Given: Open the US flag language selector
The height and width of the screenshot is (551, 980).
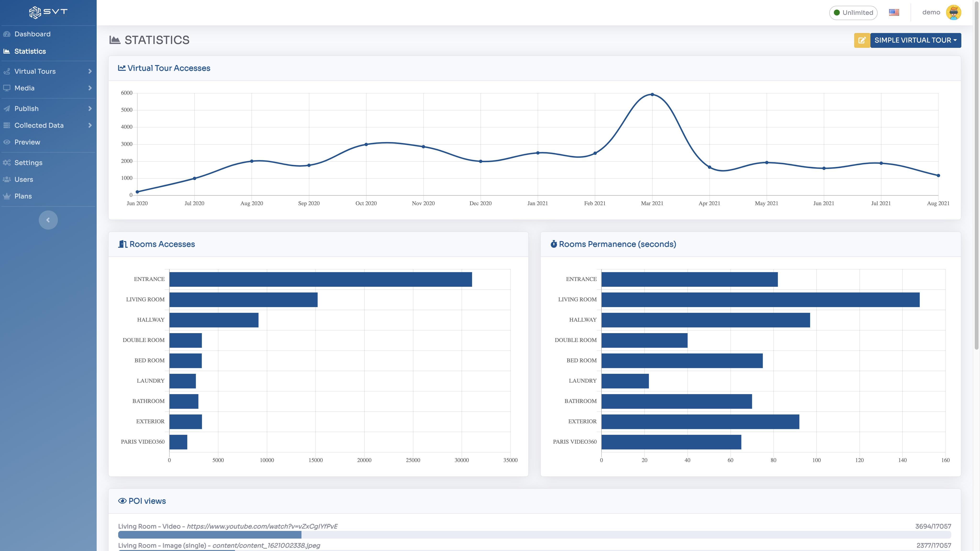Looking at the screenshot, I should (894, 12).
